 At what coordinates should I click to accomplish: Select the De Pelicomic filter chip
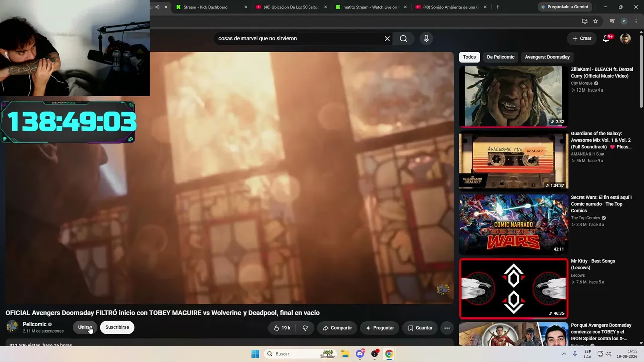point(501,57)
